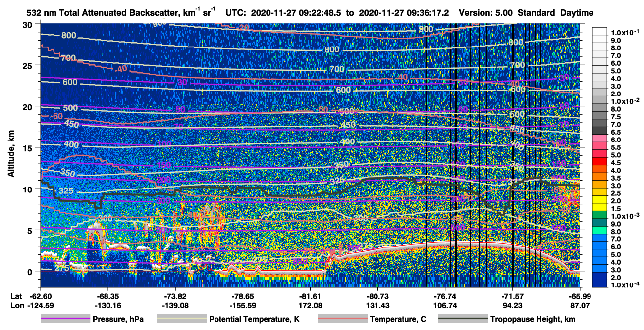The image size is (644, 330).
Task: Click the 'Tropopause Height, km' legend label
Action: [533, 319]
